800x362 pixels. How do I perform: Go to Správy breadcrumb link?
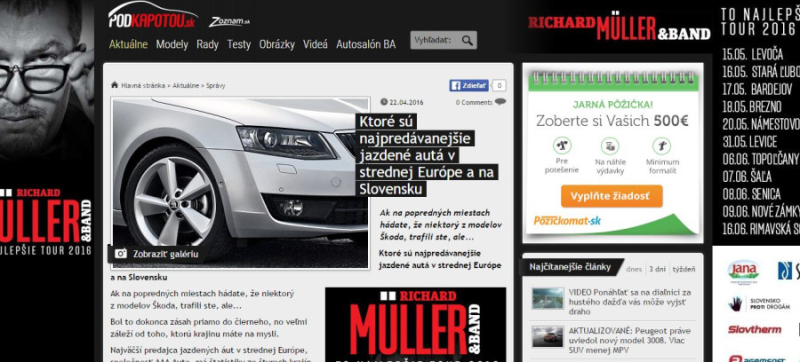pos(216,86)
